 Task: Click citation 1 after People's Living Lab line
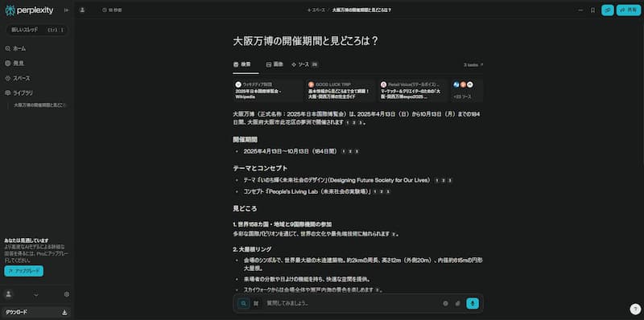pyautogui.click(x=375, y=191)
